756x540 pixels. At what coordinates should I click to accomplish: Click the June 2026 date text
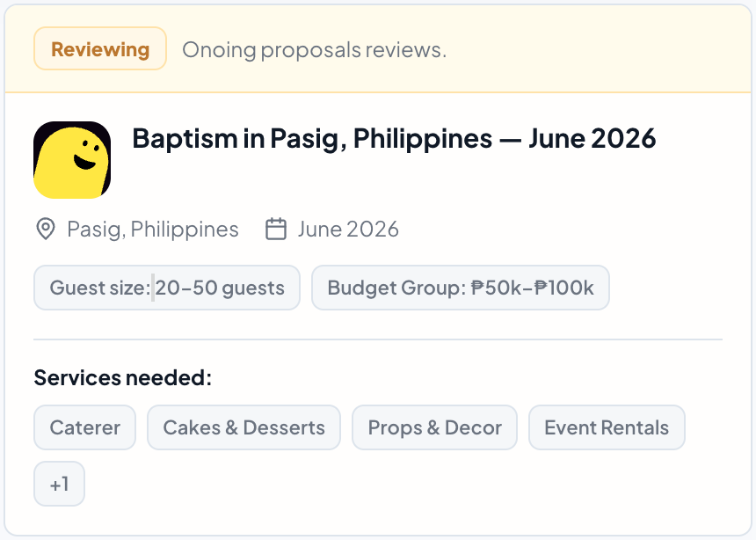click(x=348, y=230)
